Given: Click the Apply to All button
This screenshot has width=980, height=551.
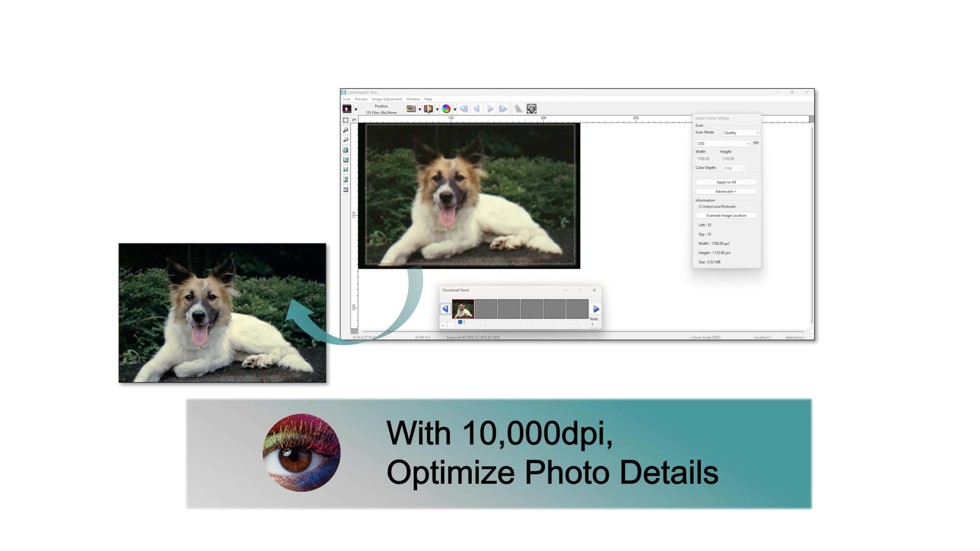Looking at the screenshot, I should tap(726, 182).
